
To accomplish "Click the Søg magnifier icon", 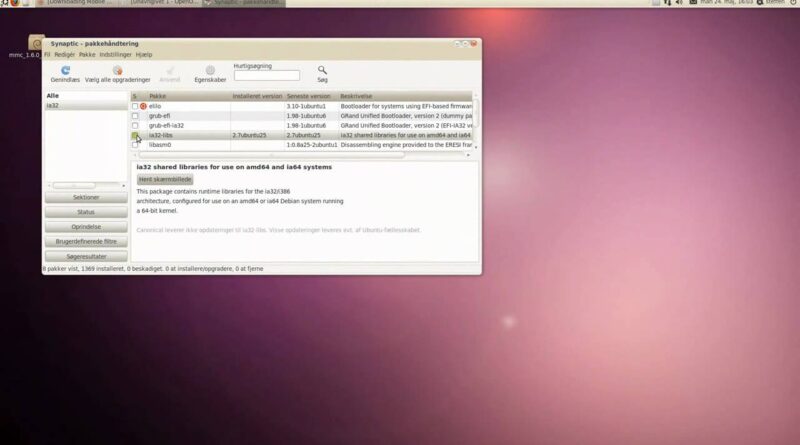I will click(x=322, y=70).
